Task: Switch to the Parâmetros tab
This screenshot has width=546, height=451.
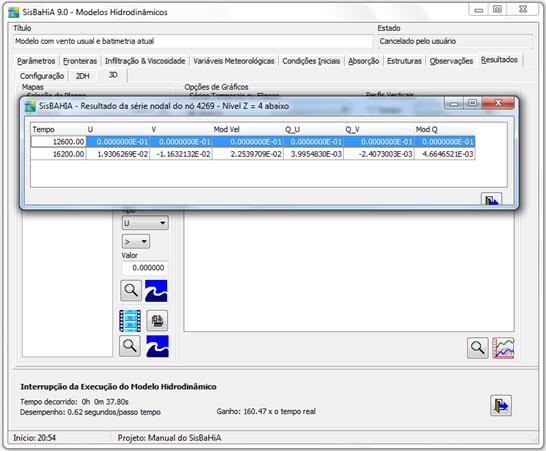Action: tap(36, 61)
